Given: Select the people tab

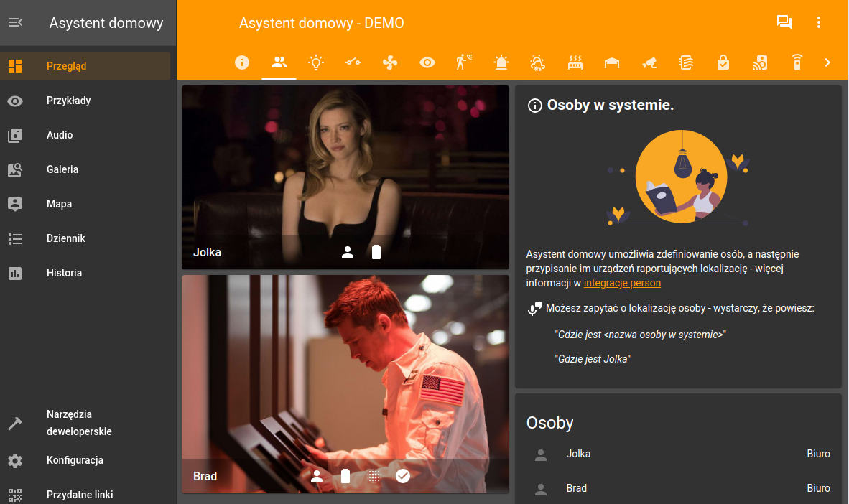Looking at the screenshot, I should pos(279,62).
